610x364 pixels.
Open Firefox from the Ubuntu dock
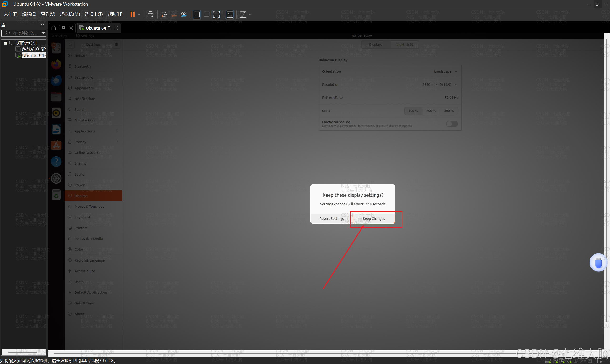pos(56,65)
